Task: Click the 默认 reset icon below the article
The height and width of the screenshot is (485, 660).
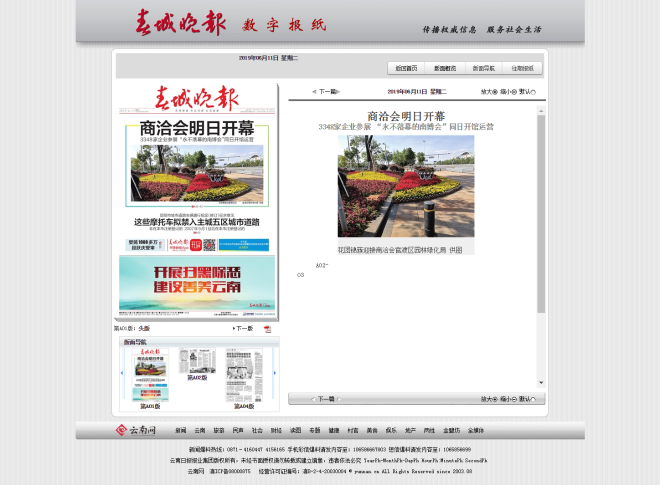Action: click(533, 399)
